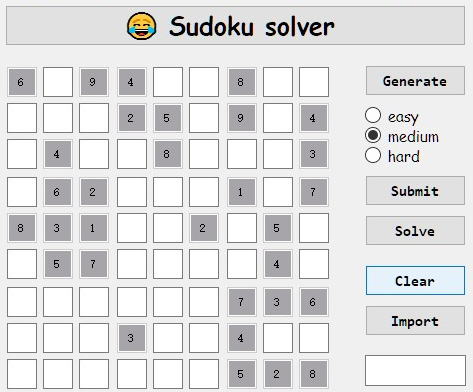
Task: Click the Solve button
Action: [415, 231]
